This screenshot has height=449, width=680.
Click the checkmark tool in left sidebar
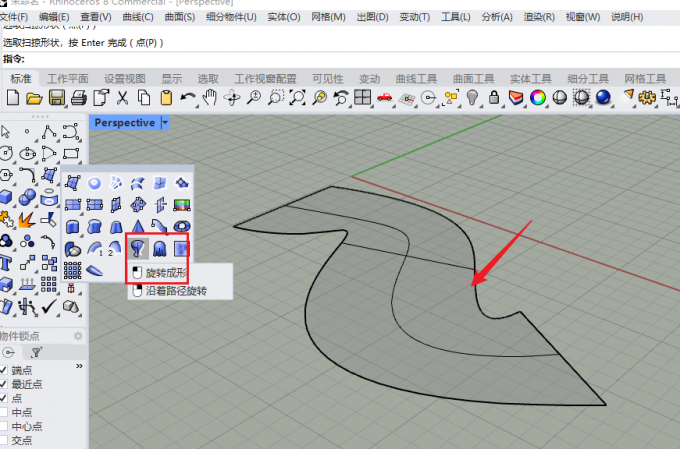click(49, 307)
